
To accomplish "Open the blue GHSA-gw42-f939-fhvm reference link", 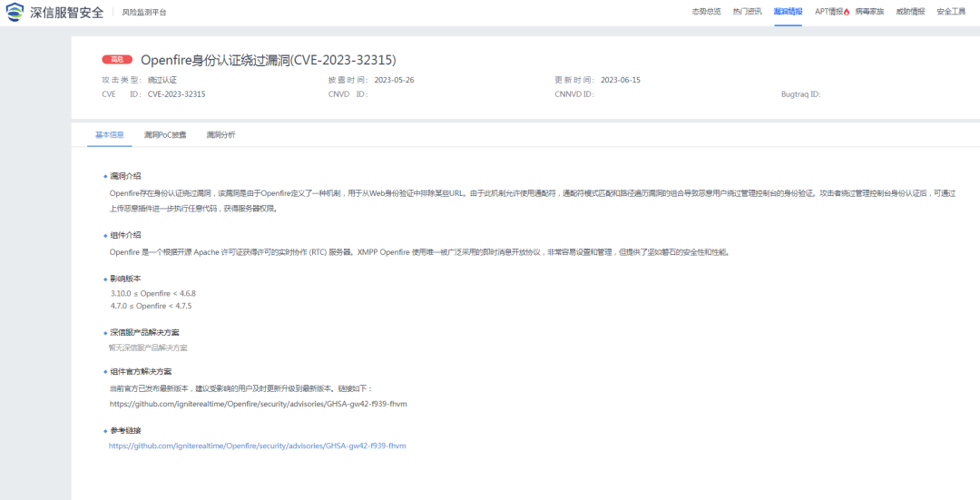I will coord(258,446).
